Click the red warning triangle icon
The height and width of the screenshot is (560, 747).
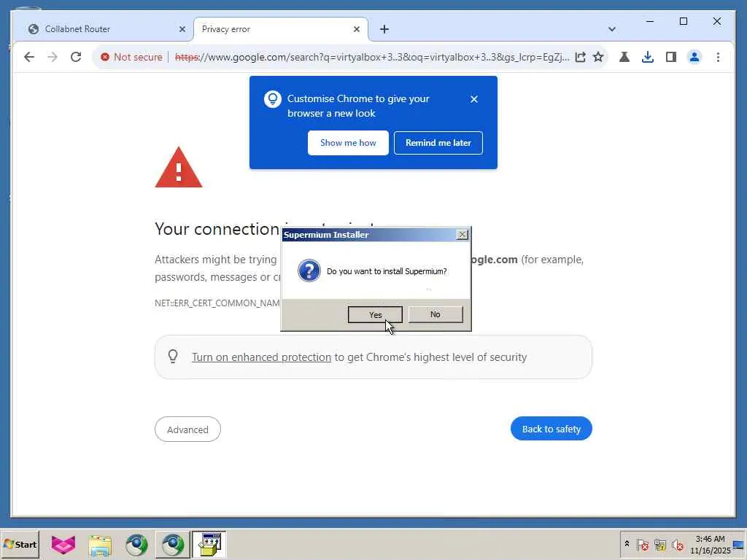(x=179, y=168)
